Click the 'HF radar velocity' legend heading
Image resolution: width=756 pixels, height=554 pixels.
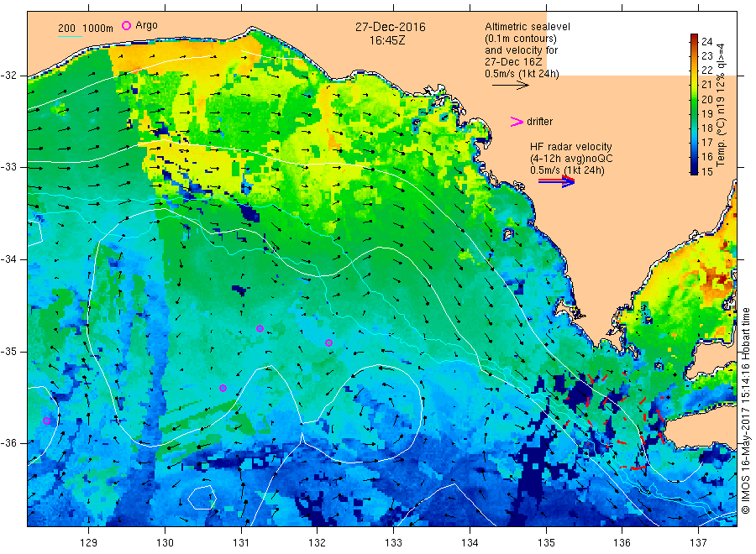coord(571,146)
